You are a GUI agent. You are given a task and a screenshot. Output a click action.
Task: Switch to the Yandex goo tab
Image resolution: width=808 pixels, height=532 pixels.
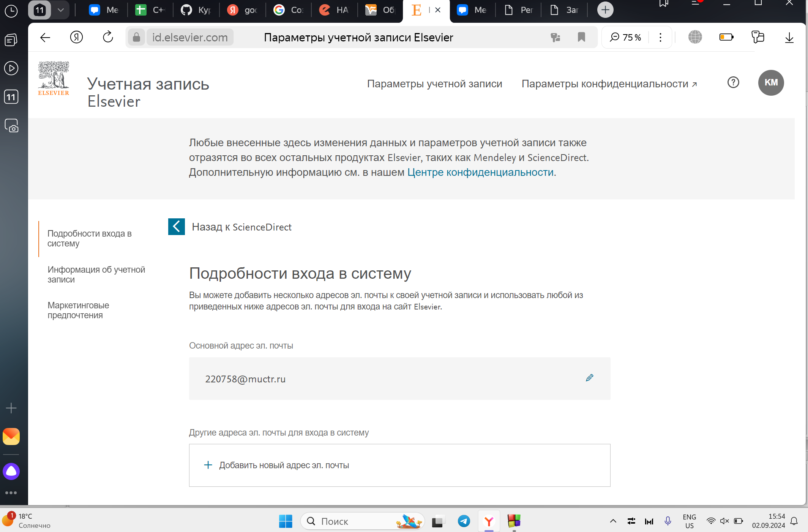(242, 10)
